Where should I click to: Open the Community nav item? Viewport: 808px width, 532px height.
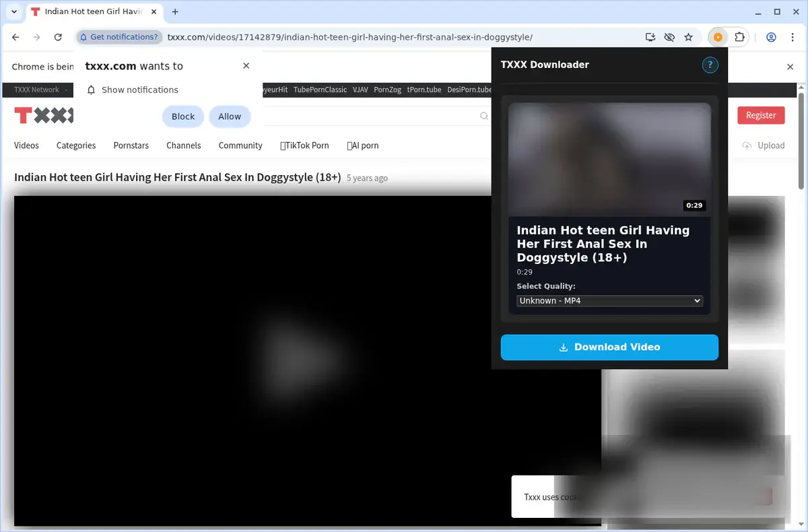(240, 145)
